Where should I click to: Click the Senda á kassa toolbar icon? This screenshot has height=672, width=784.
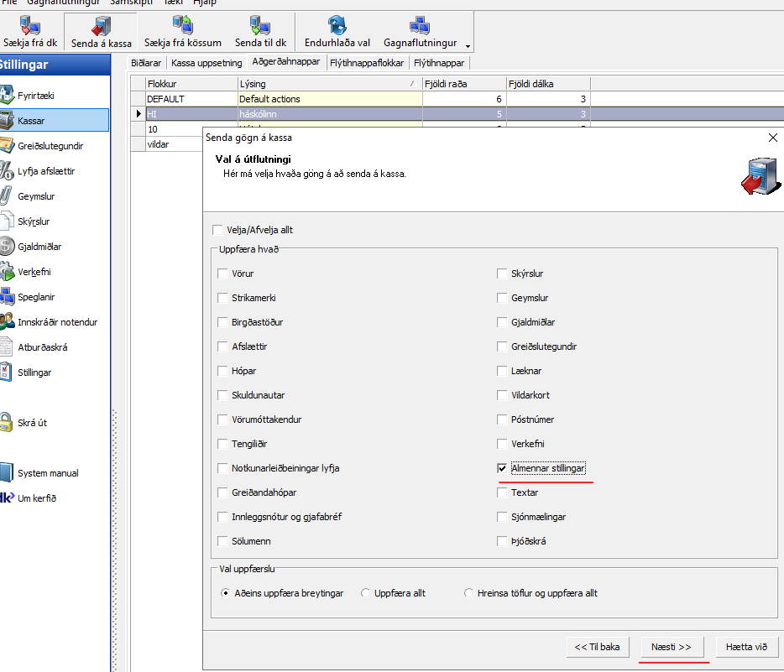tap(101, 26)
